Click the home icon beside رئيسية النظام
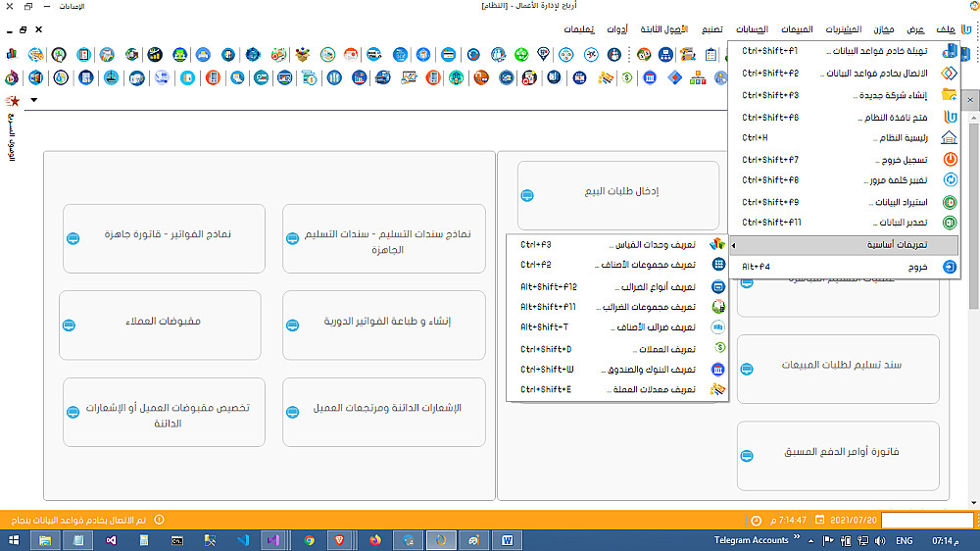980x551 pixels. [950, 137]
